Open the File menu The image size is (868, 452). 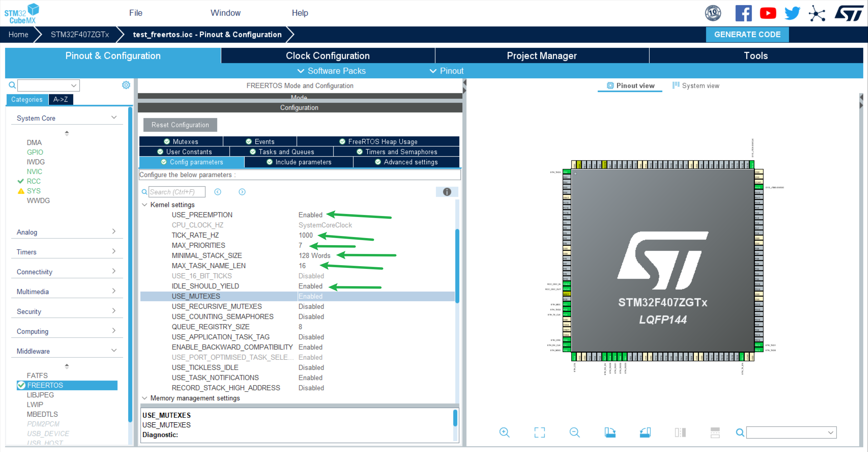click(x=136, y=13)
